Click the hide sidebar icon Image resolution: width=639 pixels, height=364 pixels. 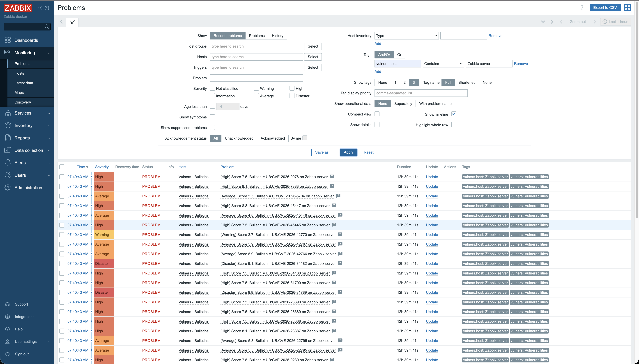[47, 8]
